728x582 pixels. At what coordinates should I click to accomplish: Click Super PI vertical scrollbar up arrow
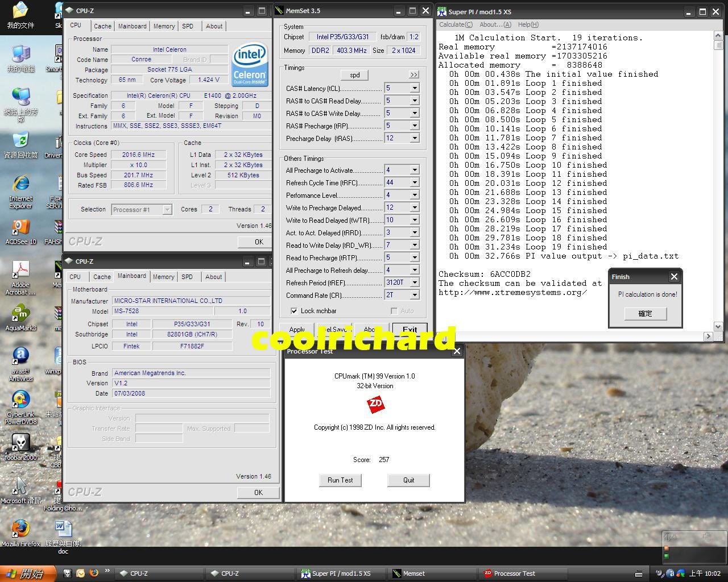tap(718, 36)
